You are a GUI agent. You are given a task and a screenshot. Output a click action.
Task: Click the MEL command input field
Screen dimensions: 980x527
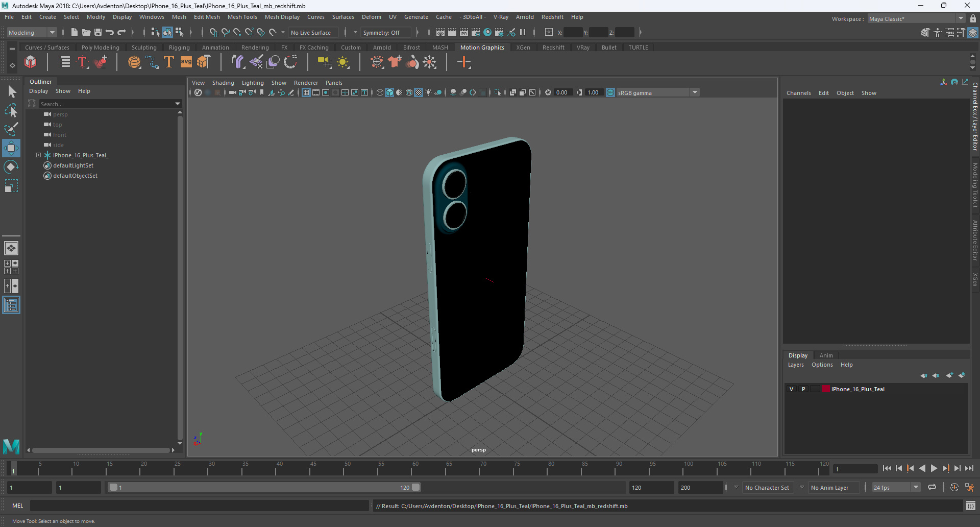click(x=199, y=506)
